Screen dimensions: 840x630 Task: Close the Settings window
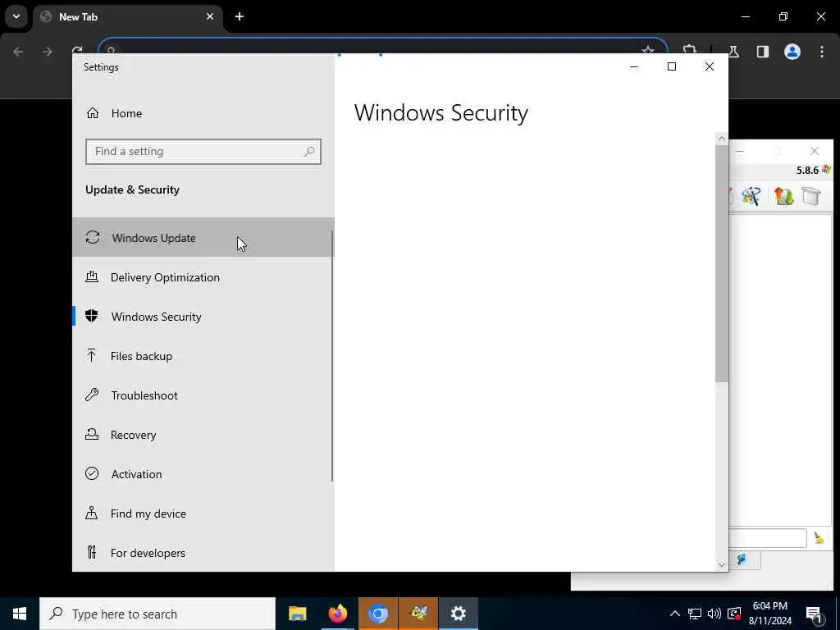tap(710, 66)
